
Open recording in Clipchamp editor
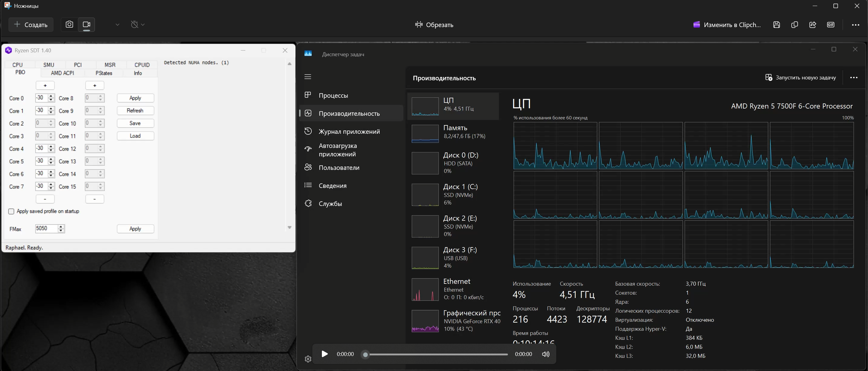(727, 25)
